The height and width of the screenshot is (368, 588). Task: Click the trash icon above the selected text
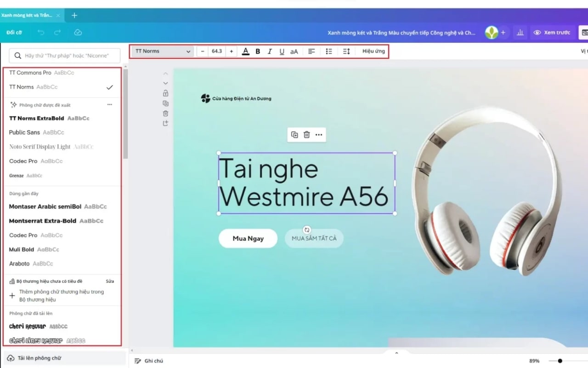coord(306,134)
